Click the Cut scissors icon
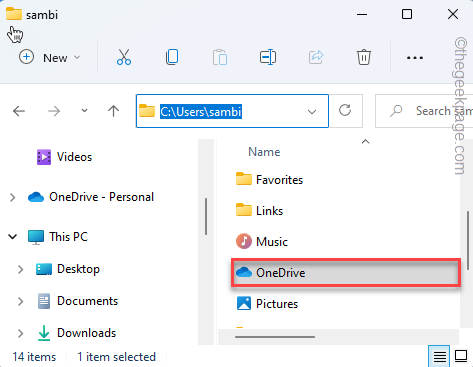This screenshot has height=367, width=473. click(x=124, y=57)
